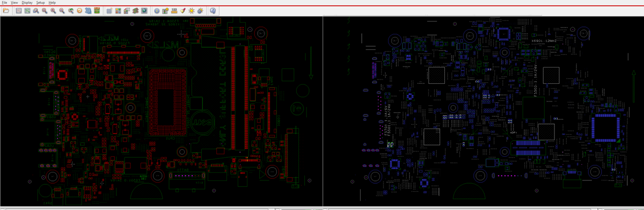Open the View menu
Image resolution: width=644 pixels, height=210 pixels.
(x=14, y=3)
